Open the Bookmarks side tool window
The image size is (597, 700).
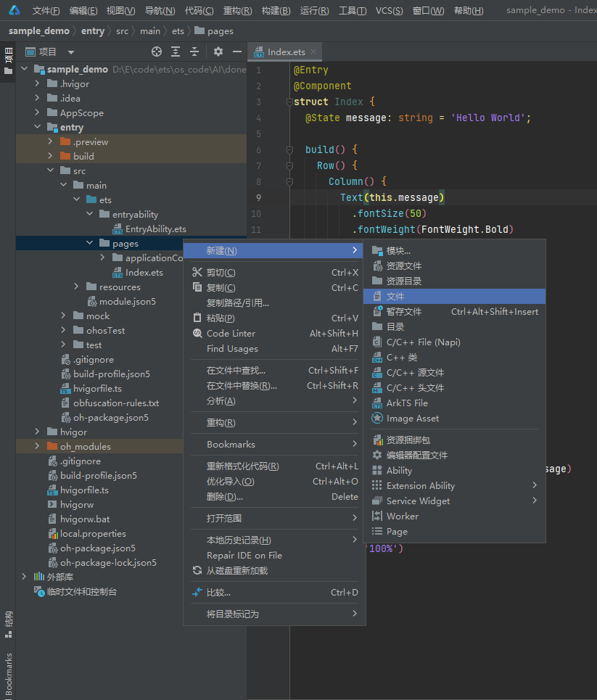9,674
